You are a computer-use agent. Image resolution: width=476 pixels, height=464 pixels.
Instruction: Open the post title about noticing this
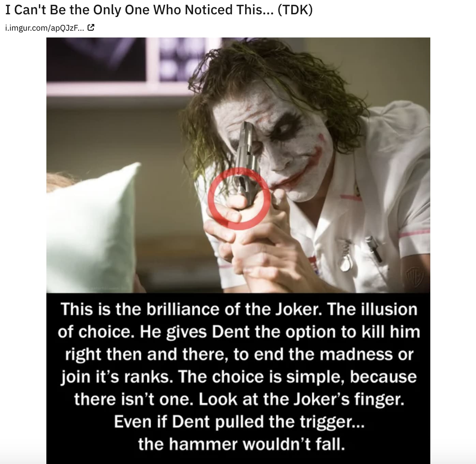(159, 10)
